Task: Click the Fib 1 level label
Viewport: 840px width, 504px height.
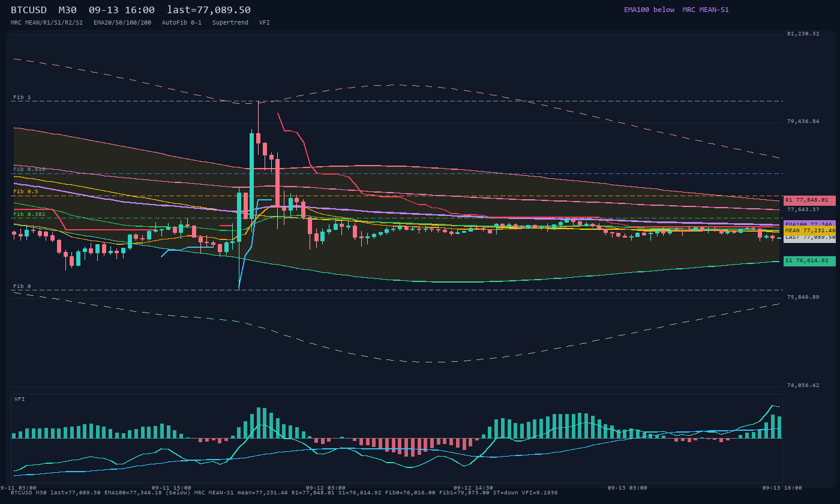Action: (22, 97)
